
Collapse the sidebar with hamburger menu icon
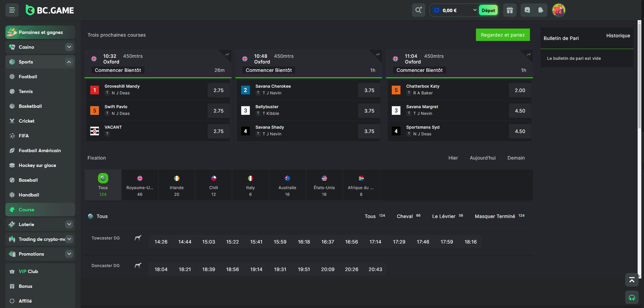pyautogui.click(x=12, y=10)
